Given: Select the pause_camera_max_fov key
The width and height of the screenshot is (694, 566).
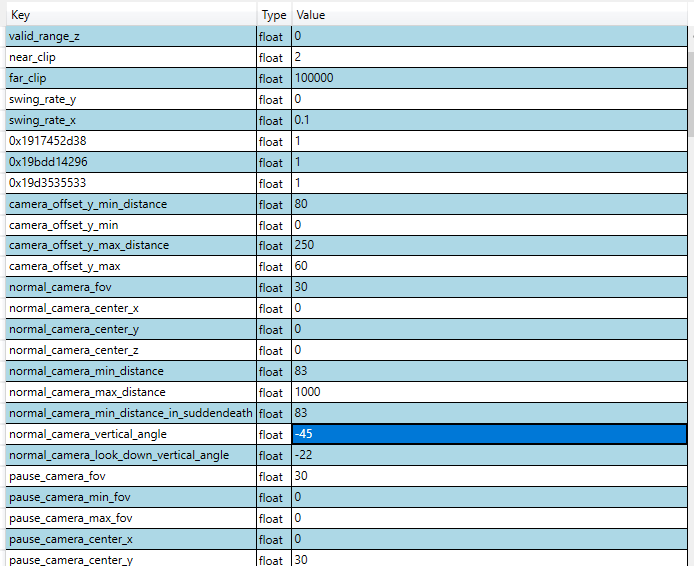Looking at the screenshot, I should click(x=131, y=519).
